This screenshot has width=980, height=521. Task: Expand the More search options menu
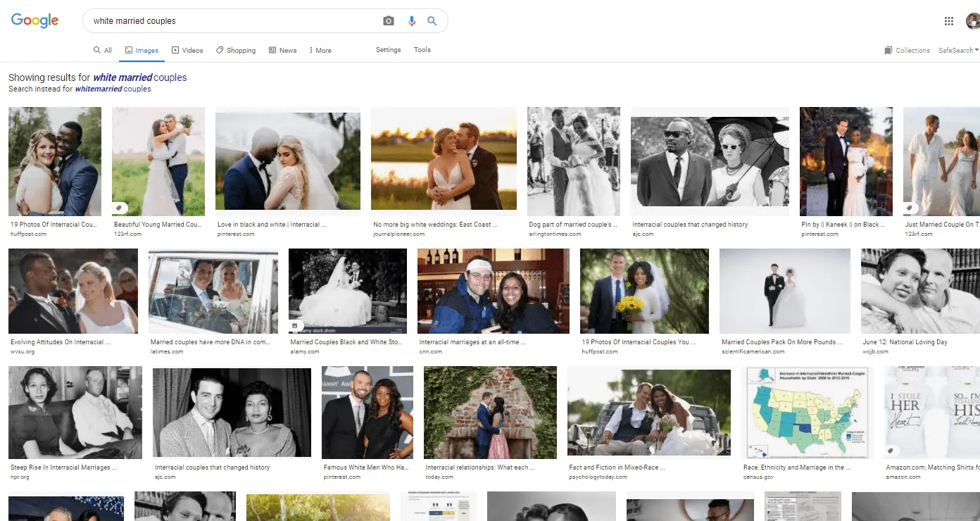(x=320, y=50)
